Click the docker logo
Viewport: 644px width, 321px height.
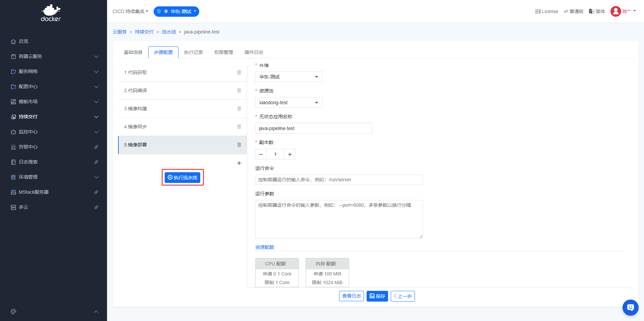[x=51, y=13]
